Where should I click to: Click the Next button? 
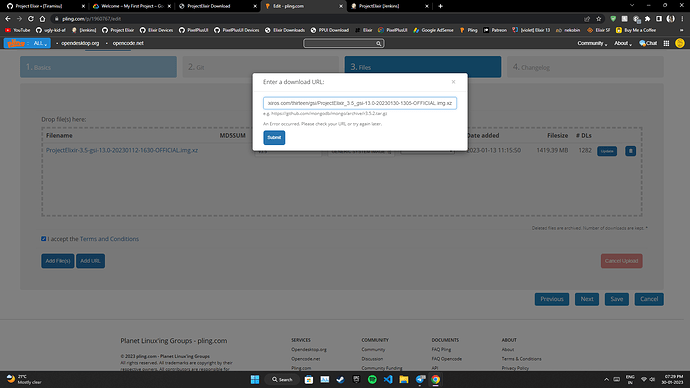click(587, 299)
